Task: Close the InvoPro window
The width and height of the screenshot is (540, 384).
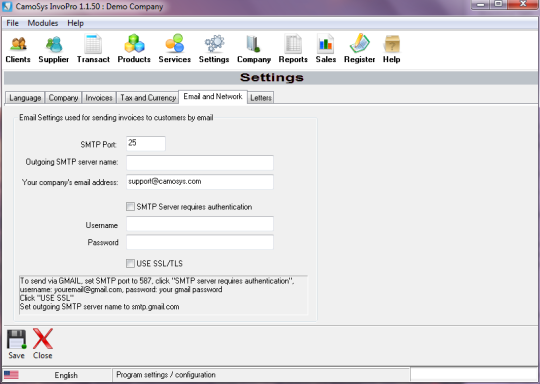Action: click(523, 4)
